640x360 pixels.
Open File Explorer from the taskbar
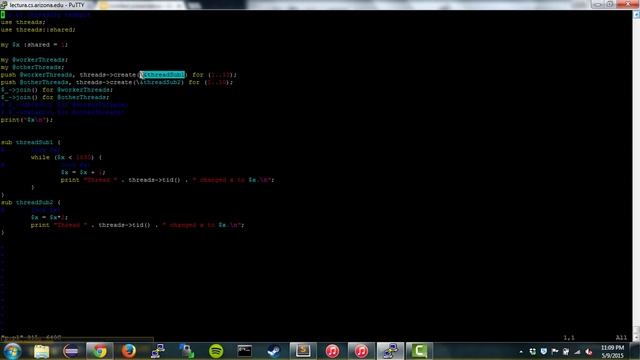coord(42,351)
